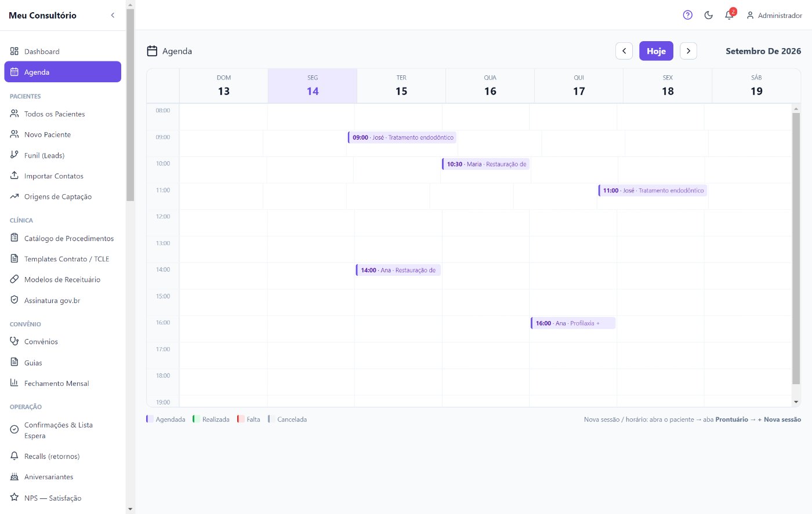Go to next week arrow

[x=688, y=51]
